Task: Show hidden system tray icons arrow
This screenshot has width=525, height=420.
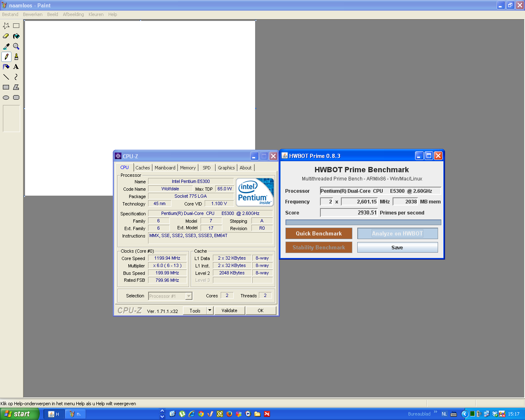Action: pos(465,414)
